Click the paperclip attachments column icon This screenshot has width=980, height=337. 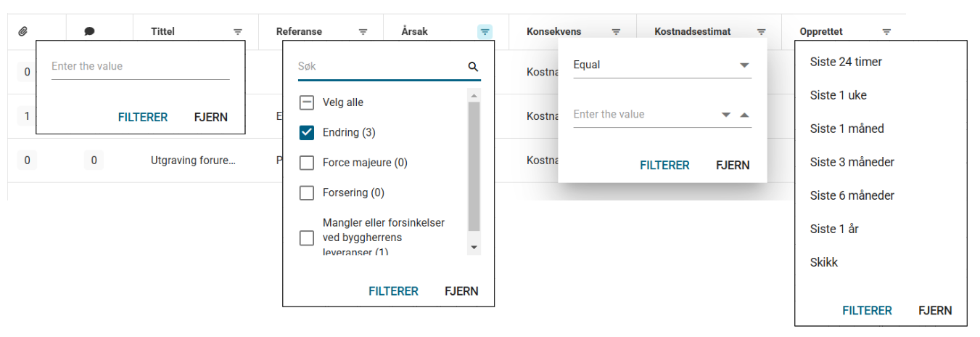pyautogui.click(x=22, y=31)
